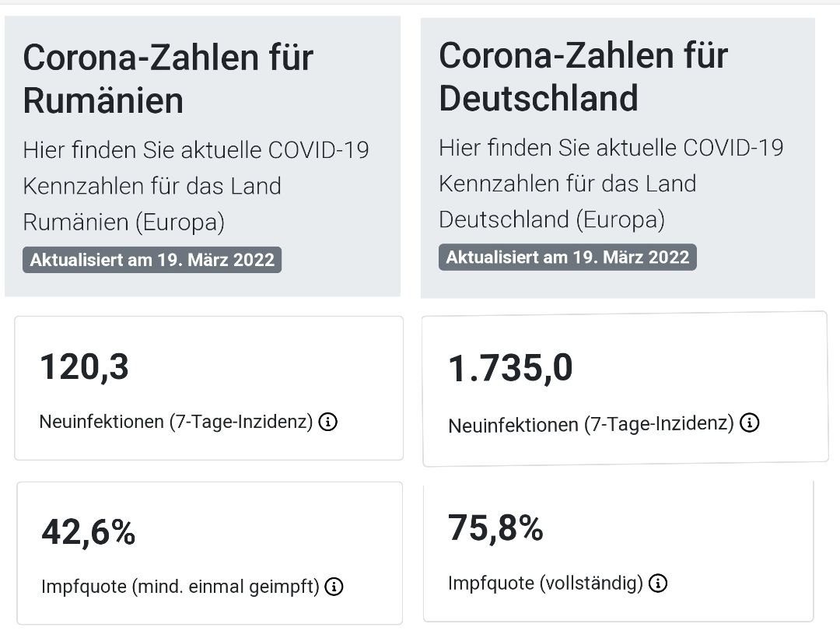Click Germany's 'Aktualisiert am 19. März 2022' badge
The width and height of the screenshot is (840, 638).
pos(568,258)
